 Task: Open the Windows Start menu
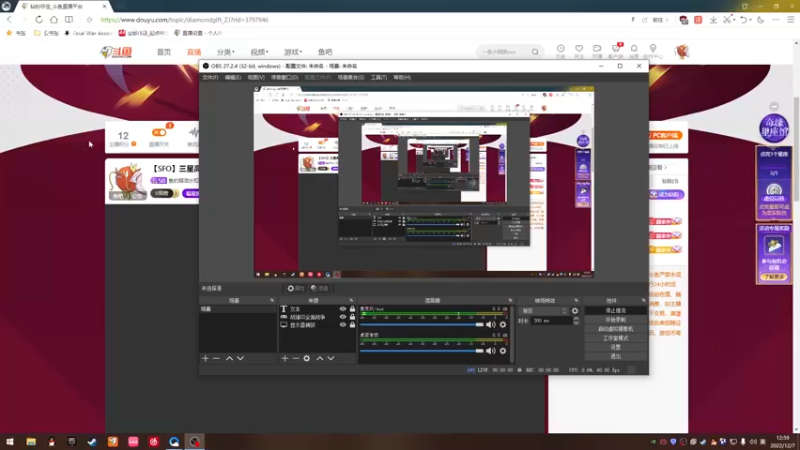(x=10, y=442)
